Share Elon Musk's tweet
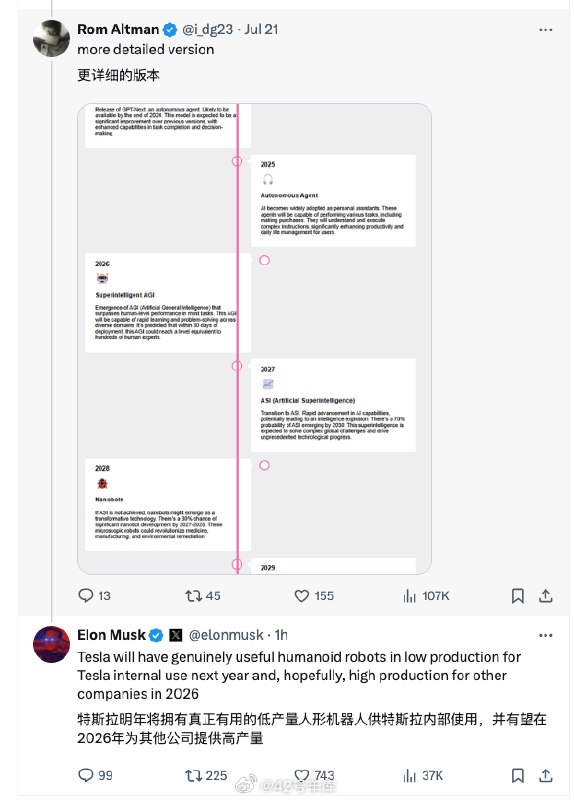Viewport: 574px width, 800px height. (x=545, y=776)
